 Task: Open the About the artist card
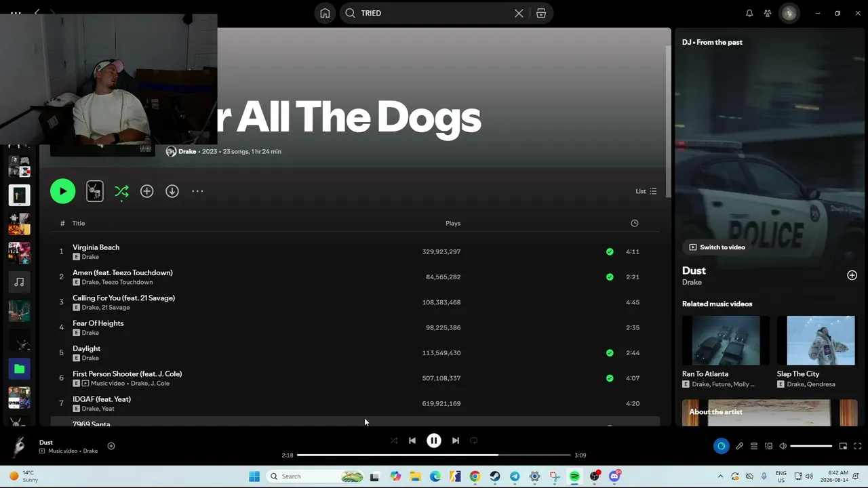coord(770,413)
